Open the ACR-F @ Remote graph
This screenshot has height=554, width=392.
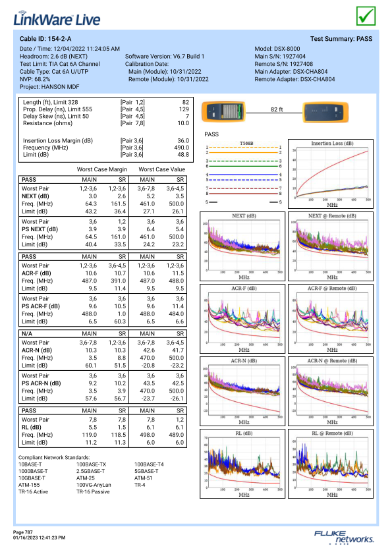point(331,319)
